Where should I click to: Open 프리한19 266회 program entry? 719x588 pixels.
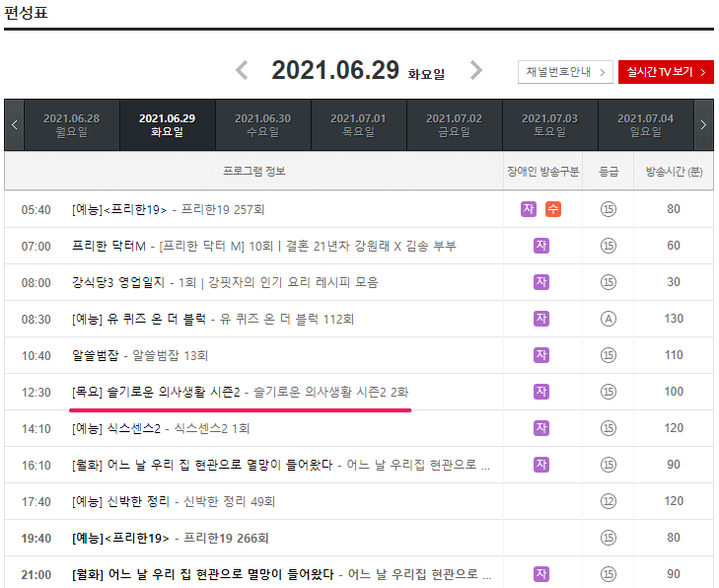point(170,538)
